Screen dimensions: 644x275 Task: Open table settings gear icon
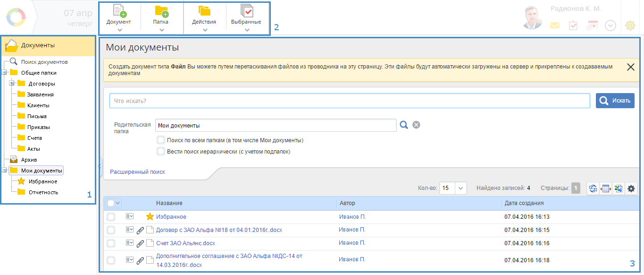click(631, 189)
